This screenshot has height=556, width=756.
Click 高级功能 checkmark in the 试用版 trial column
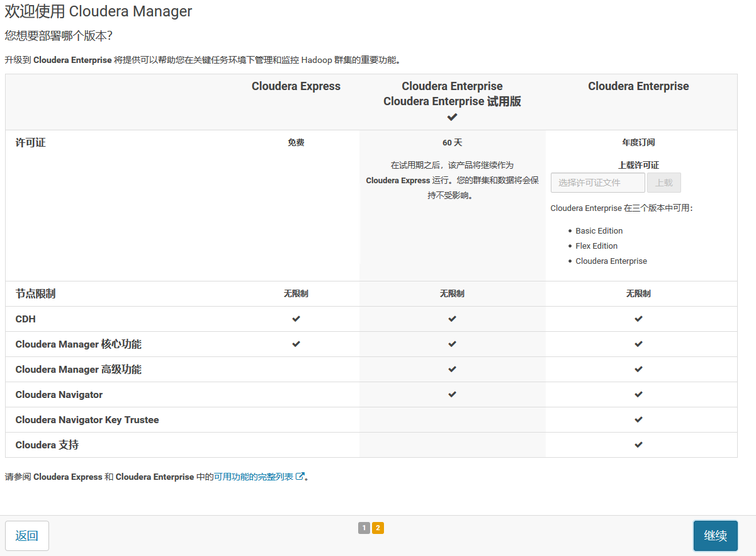[x=452, y=369]
